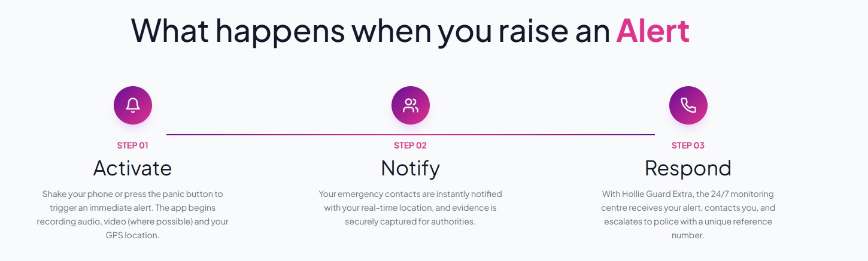Screen dimensions: 868x261
Task: Click the 'Your emergency contacts' description paragraph
Action: click(x=411, y=208)
